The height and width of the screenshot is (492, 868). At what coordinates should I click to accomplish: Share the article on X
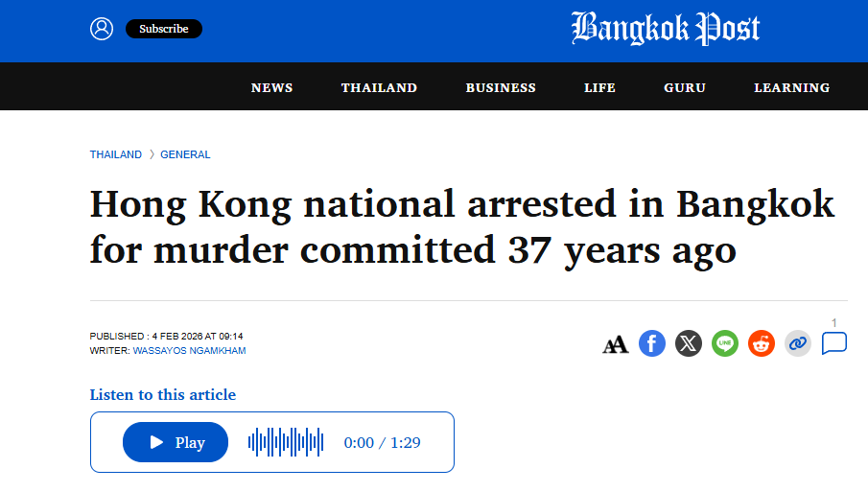(689, 343)
